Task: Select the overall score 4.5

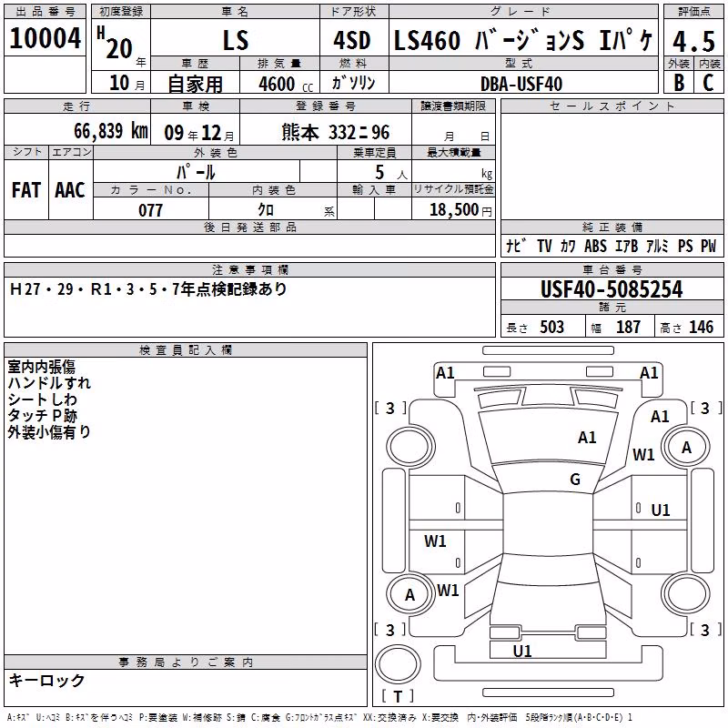Action: click(693, 41)
